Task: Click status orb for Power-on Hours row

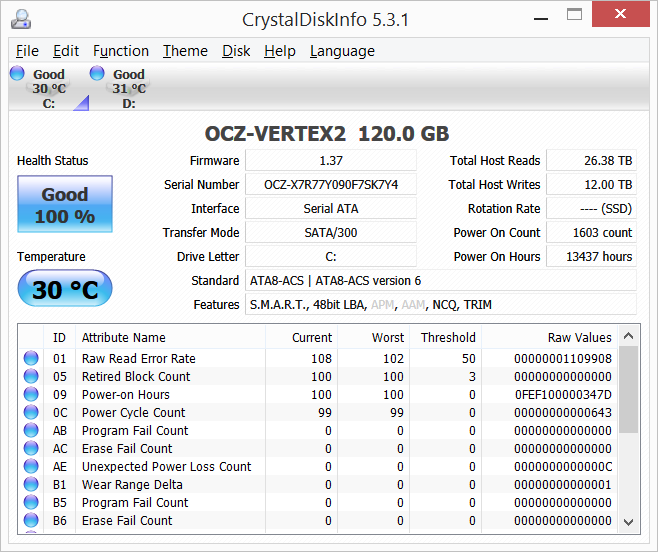Action: [31, 394]
